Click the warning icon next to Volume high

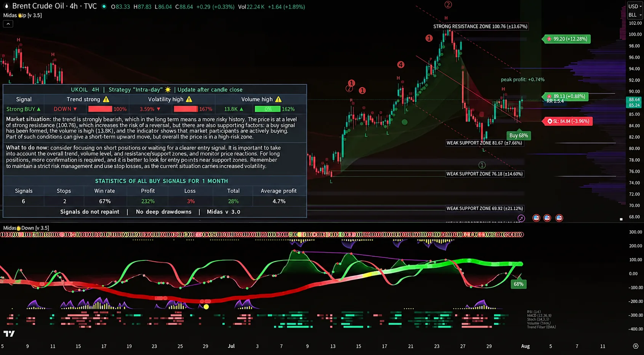coord(279,99)
